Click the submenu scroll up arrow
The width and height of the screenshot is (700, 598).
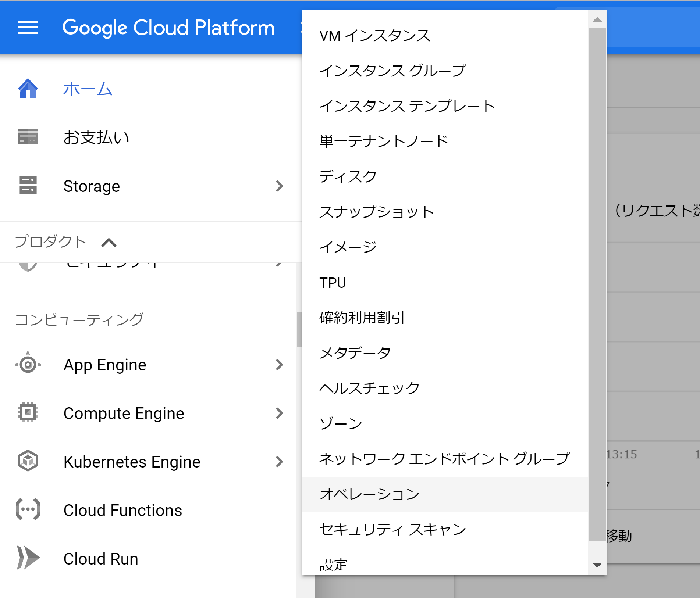(597, 19)
